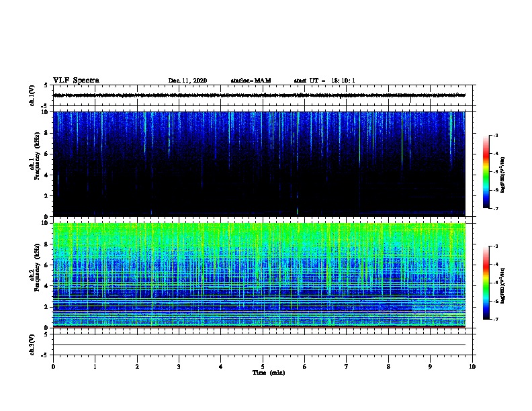Click the "-3" tick on ch.2 color bar
This screenshot has height=411, width=532.
[x=495, y=246]
